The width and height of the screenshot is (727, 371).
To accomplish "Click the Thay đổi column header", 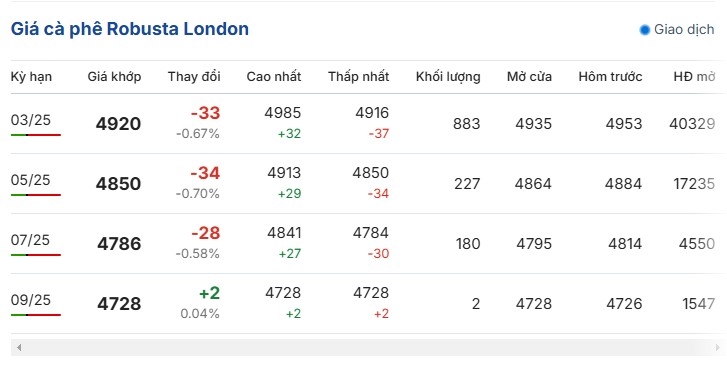I will point(194,77).
